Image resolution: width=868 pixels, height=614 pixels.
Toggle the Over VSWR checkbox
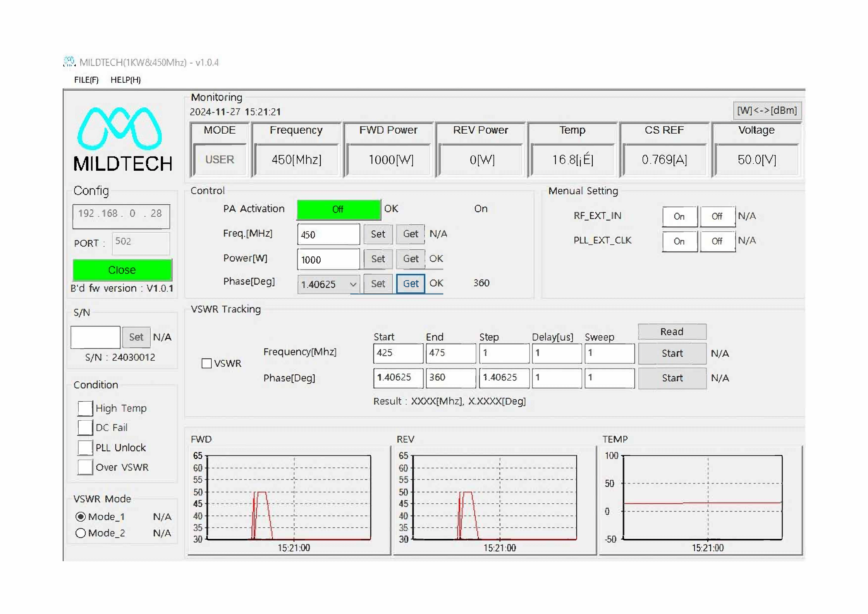[85, 467]
